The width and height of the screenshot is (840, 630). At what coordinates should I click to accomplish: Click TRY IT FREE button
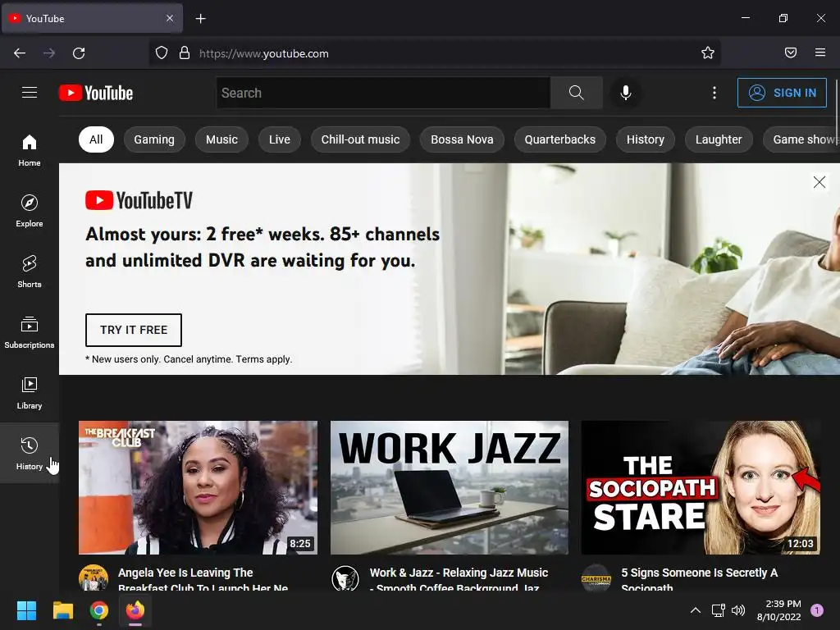click(x=134, y=330)
